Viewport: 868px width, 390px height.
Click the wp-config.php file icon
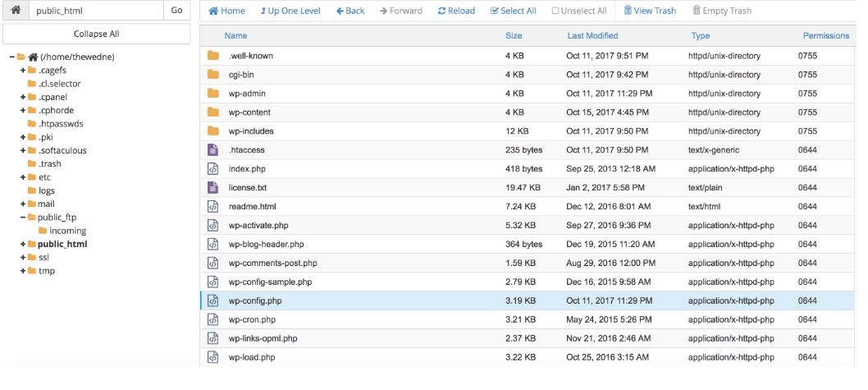[212, 301]
